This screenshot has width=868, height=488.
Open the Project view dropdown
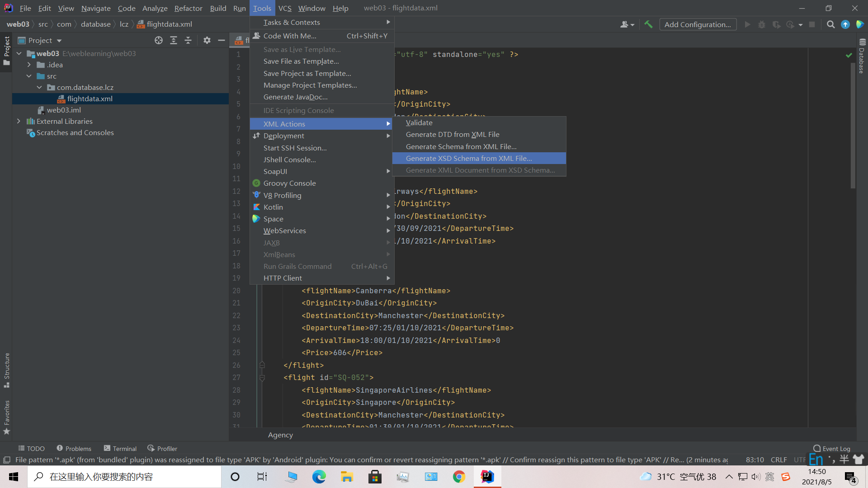[x=59, y=41]
